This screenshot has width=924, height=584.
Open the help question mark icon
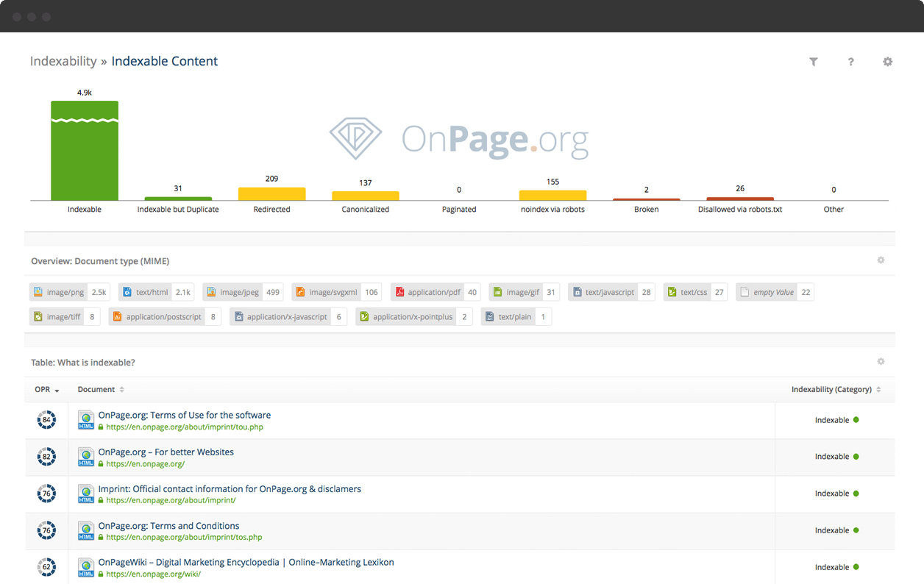[x=850, y=62]
